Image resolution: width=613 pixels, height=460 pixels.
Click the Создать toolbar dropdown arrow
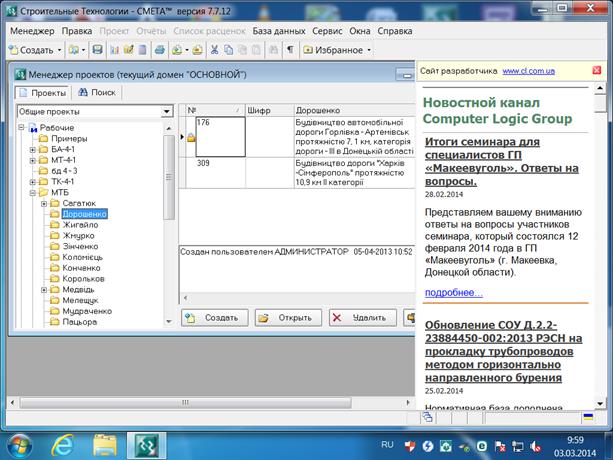(59, 49)
